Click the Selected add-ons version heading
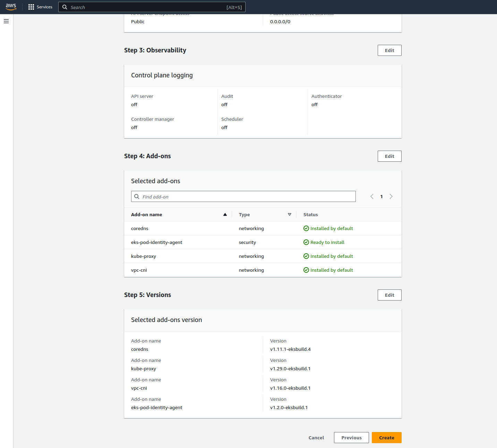Screen dimensions: 497x448 click(x=166, y=320)
